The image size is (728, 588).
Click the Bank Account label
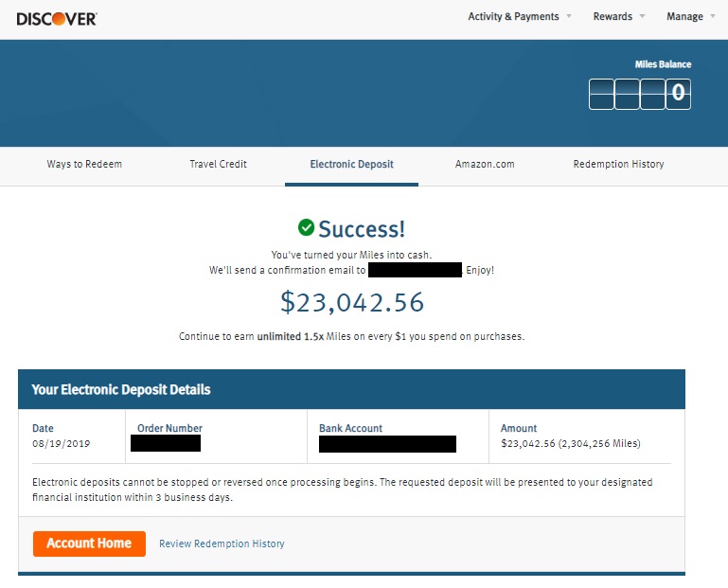click(350, 428)
